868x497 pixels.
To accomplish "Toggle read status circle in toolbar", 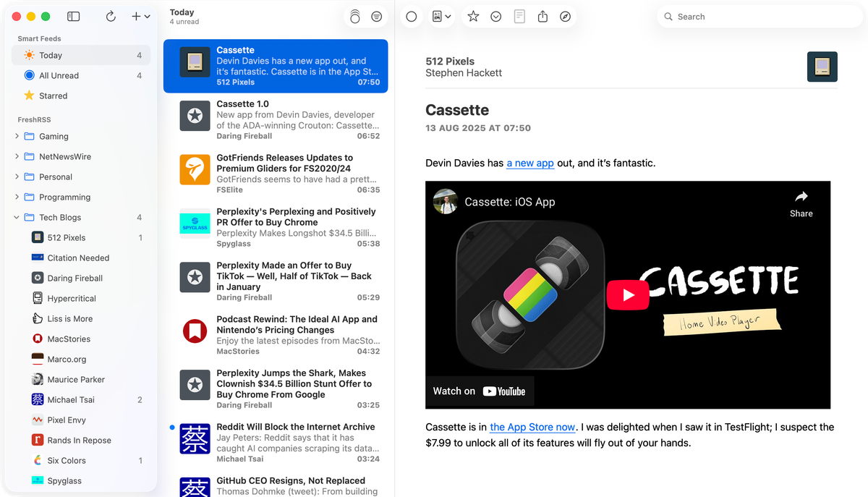I will coord(412,16).
